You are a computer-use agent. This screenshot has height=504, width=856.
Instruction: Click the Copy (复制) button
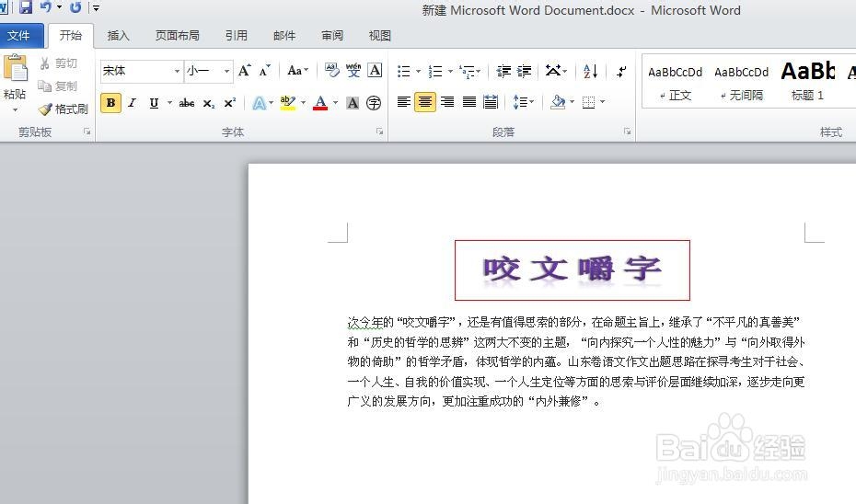58,86
